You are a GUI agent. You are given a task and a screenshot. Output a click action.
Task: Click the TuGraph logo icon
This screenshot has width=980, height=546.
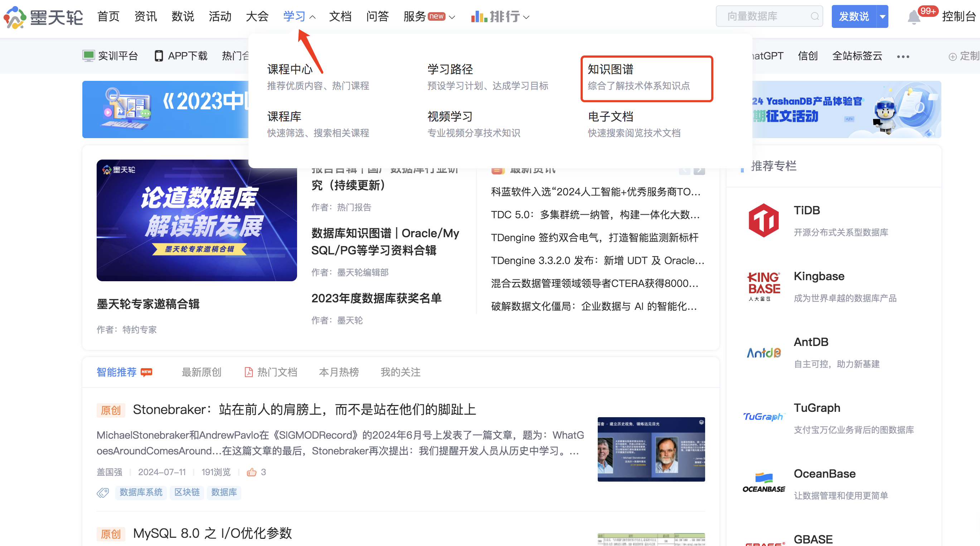click(763, 417)
